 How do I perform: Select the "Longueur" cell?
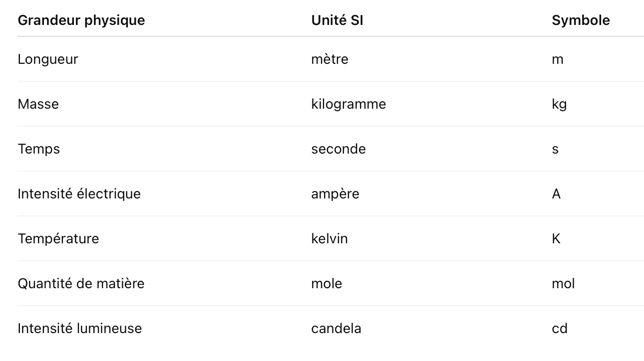tap(48, 59)
